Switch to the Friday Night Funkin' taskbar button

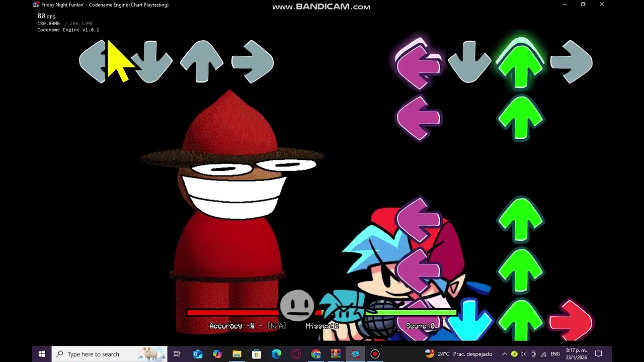(355, 354)
